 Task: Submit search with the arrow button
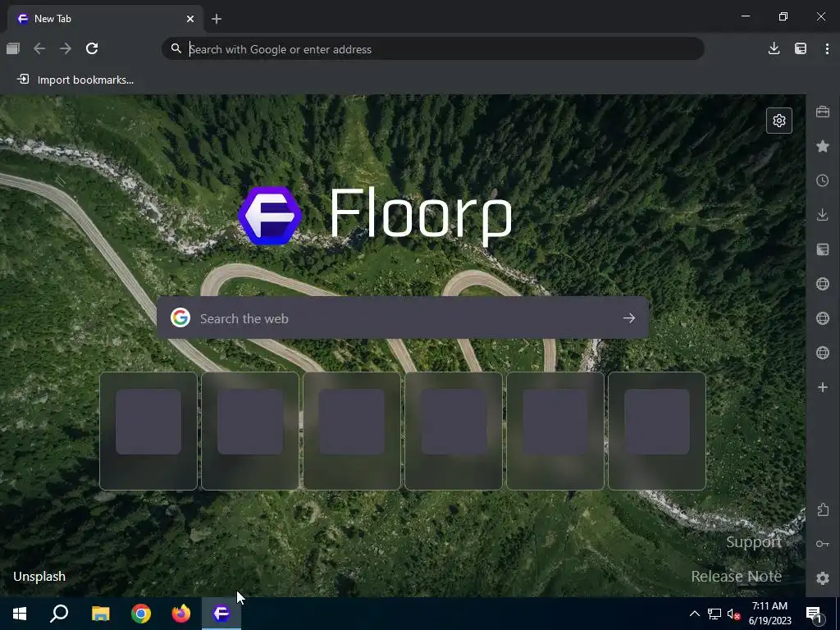click(x=629, y=318)
